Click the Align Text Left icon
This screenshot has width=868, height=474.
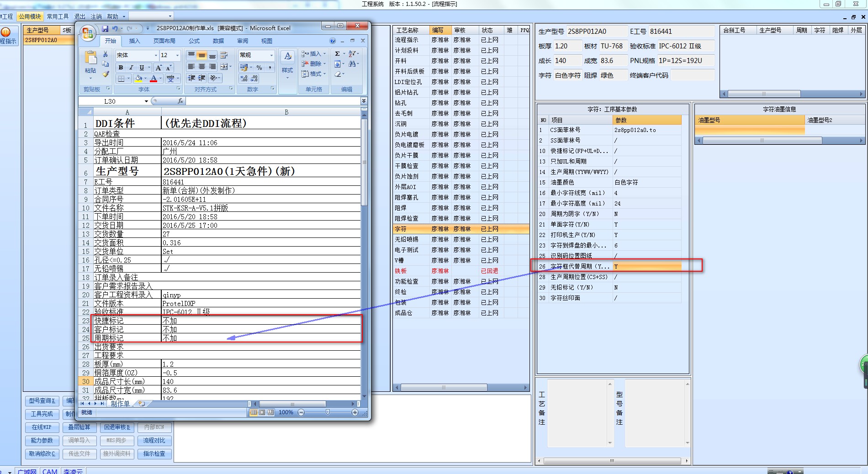coord(191,67)
